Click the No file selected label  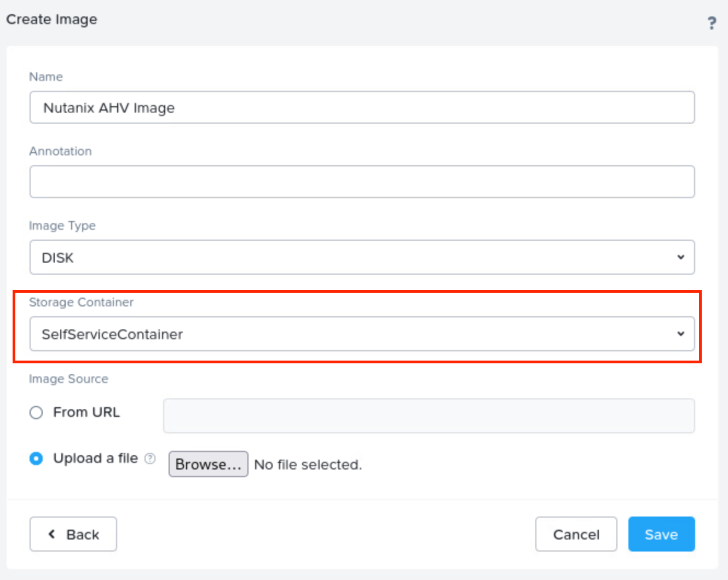tap(308, 464)
